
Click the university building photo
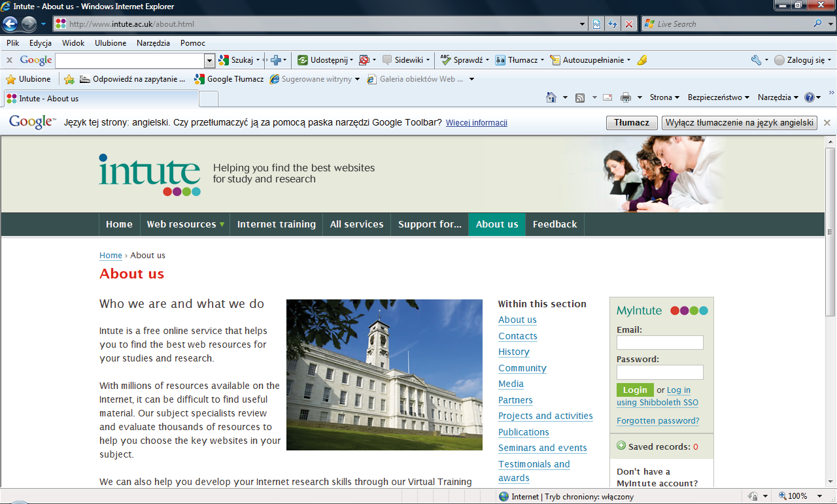coord(384,375)
